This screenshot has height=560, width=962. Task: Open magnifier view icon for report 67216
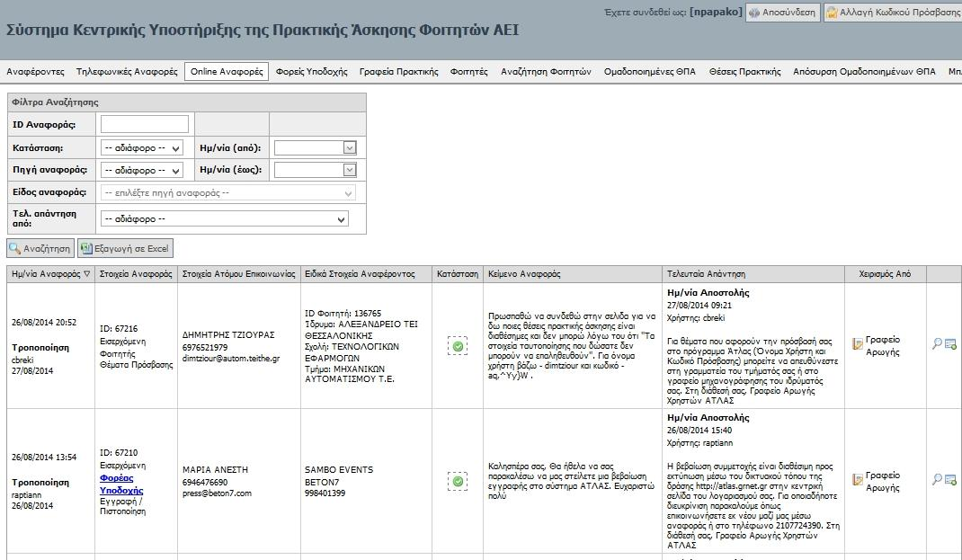pyautogui.click(x=937, y=343)
